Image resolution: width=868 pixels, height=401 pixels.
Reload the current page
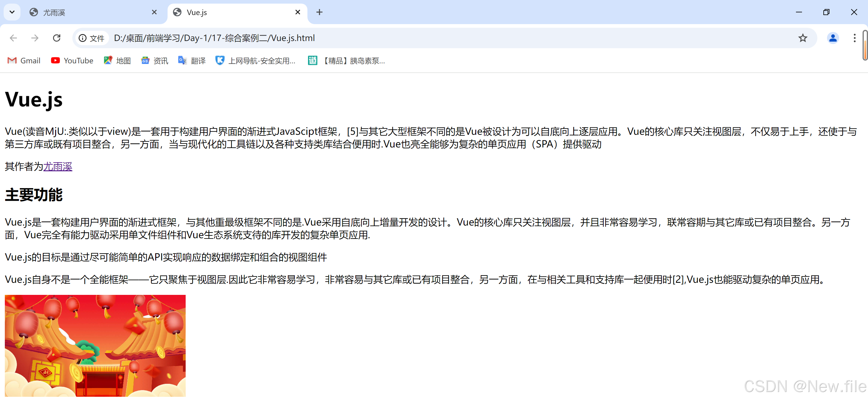[57, 38]
